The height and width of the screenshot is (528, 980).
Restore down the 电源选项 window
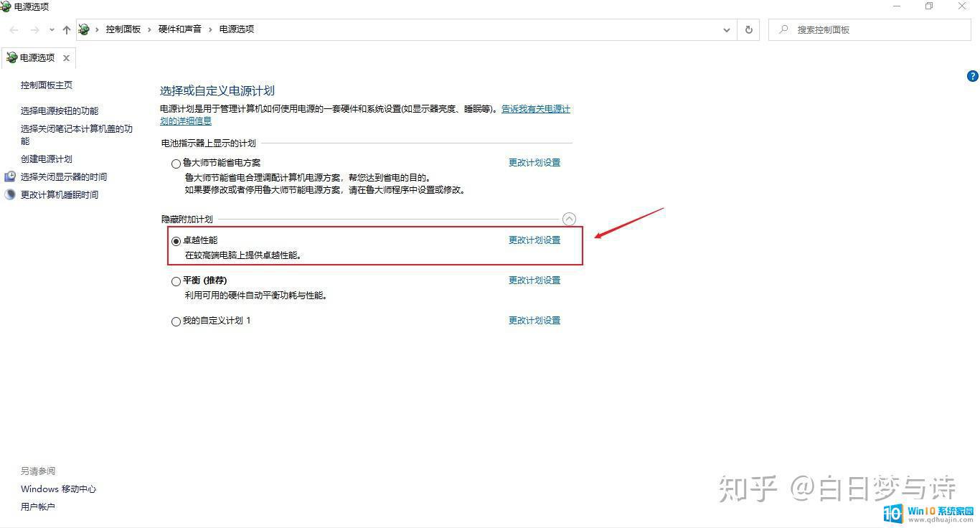click(x=929, y=6)
